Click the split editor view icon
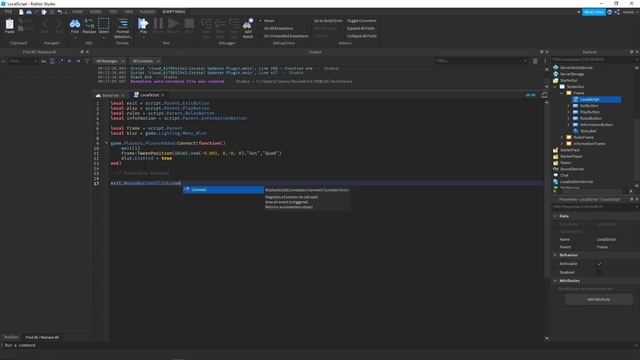This screenshot has height=360, width=640. (544, 95)
